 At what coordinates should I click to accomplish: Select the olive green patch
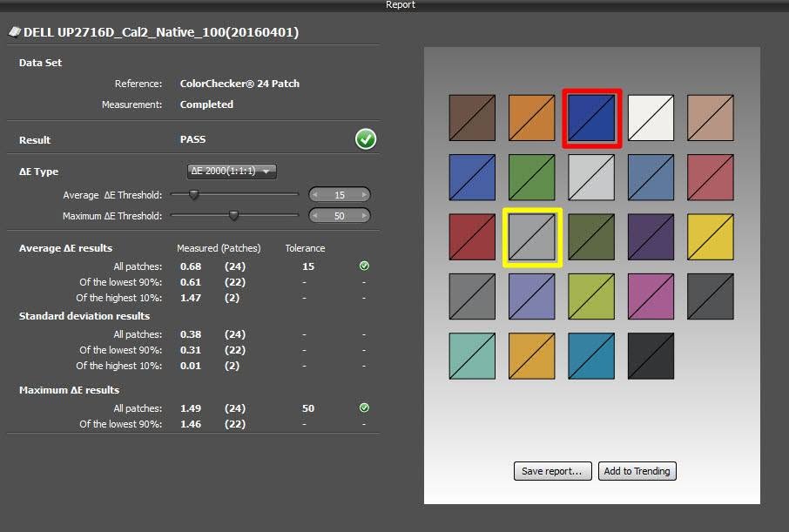point(591,237)
